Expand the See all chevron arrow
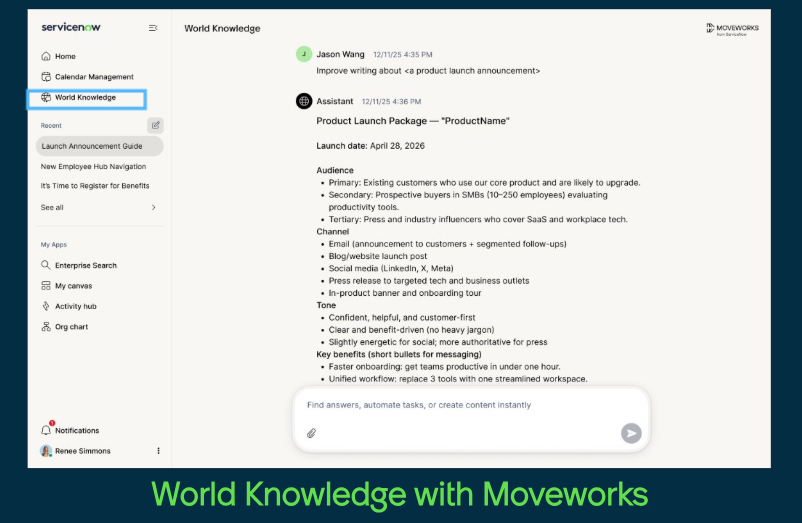This screenshot has width=802, height=523. pos(153,208)
